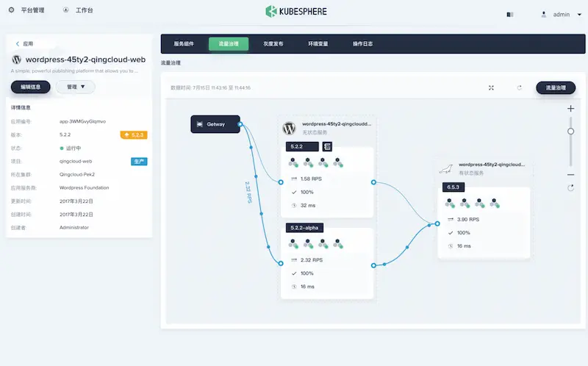588x366 pixels.
Task: Click the orange 5.2.3 upgrade badge
Action: click(134, 135)
